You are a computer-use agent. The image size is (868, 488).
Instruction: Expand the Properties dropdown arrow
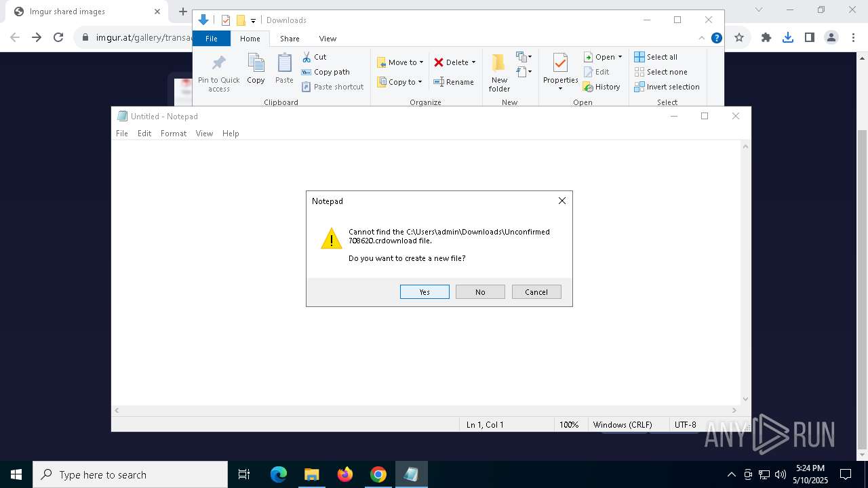(x=560, y=88)
